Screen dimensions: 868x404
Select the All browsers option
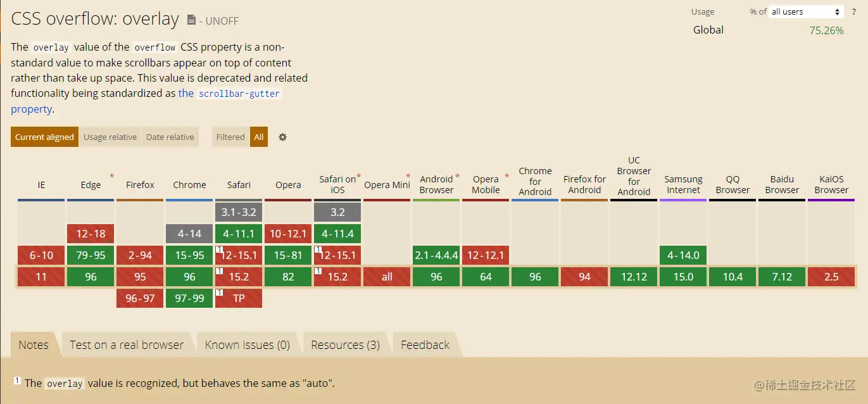[259, 137]
